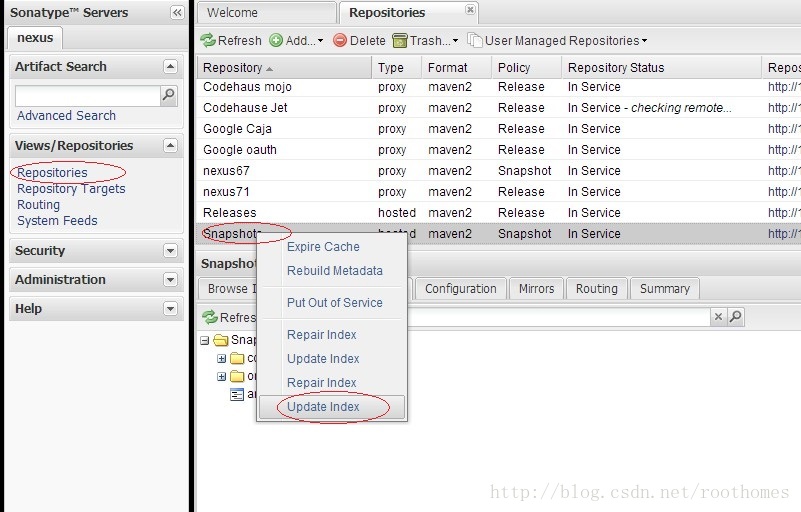Click the browse panel search magnifier icon
The height and width of the screenshot is (512, 801).
click(736, 317)
